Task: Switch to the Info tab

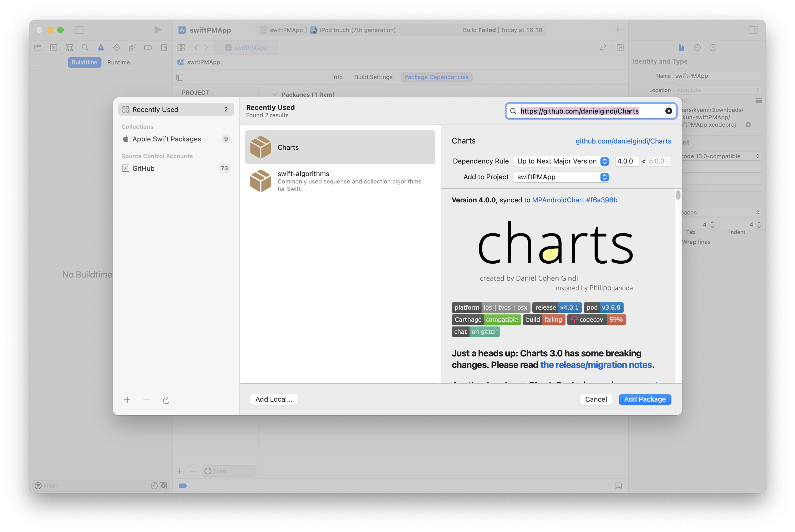Action: [337, 77]
